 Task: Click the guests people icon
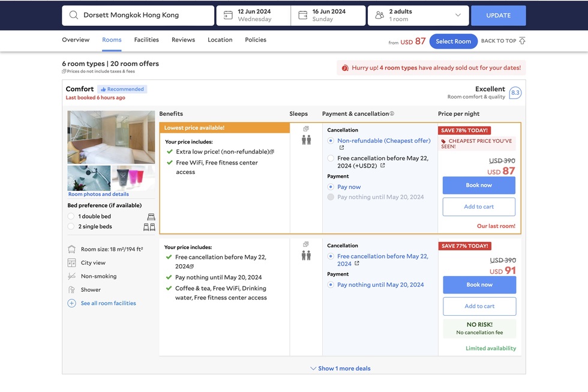(x=379, y=15)
